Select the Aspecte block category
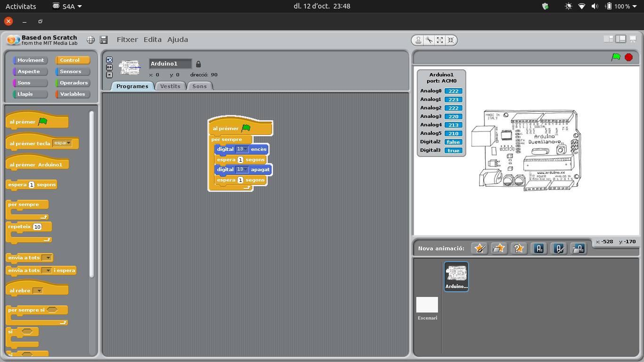644x362 pixels. pos(31,72)
